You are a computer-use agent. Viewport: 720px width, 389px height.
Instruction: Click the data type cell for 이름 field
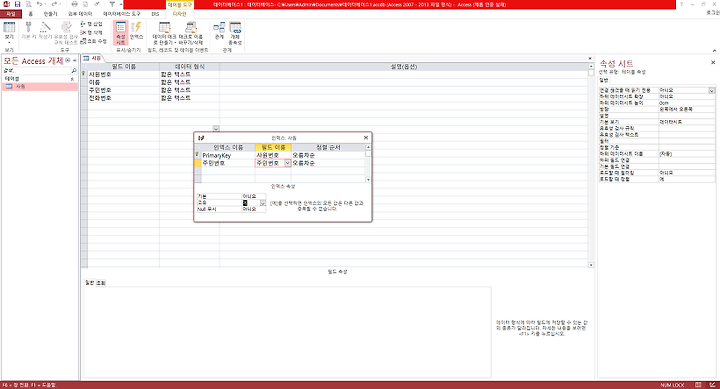(189, 82)
